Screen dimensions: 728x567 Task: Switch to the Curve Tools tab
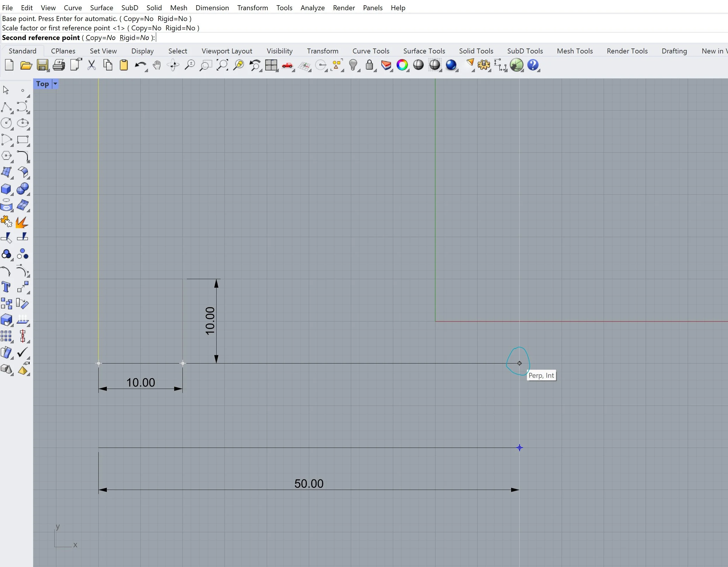(371, 51)
